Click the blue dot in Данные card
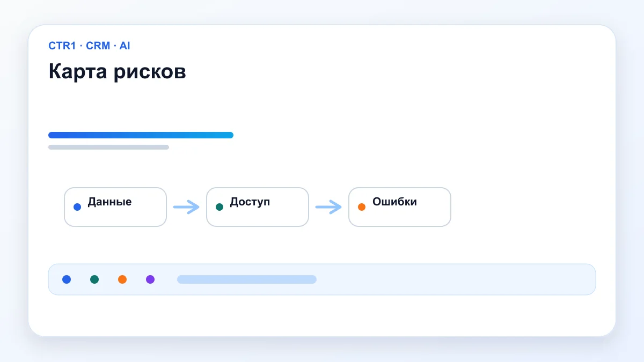This screenshot has height=362, width=644. point(77,207)
